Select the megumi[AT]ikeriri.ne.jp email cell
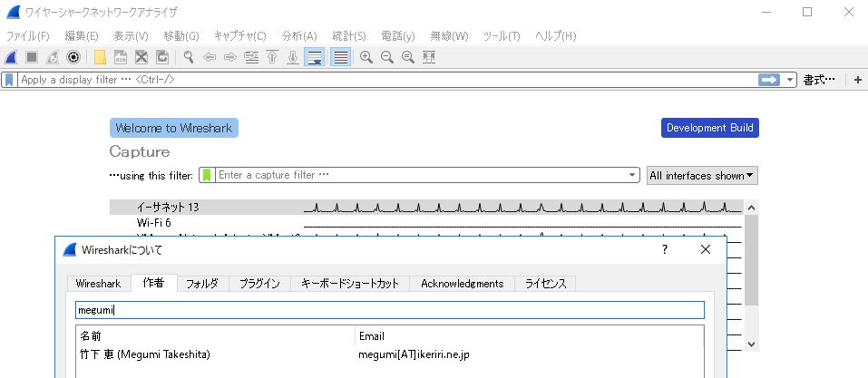The height and width of the screenshot is (378, 868). 414,354
